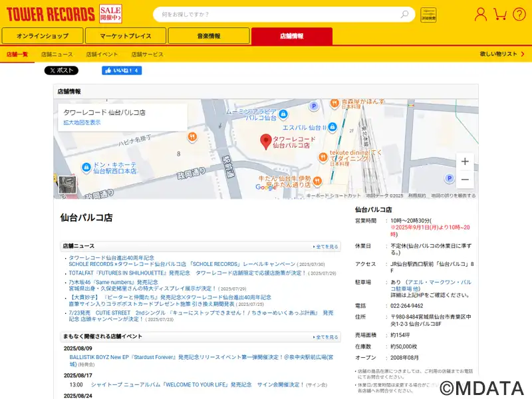Open the SALE開催中 banner
Image resolution: width=532 pixels, height=399 pixels.
[x=110, y=14]
